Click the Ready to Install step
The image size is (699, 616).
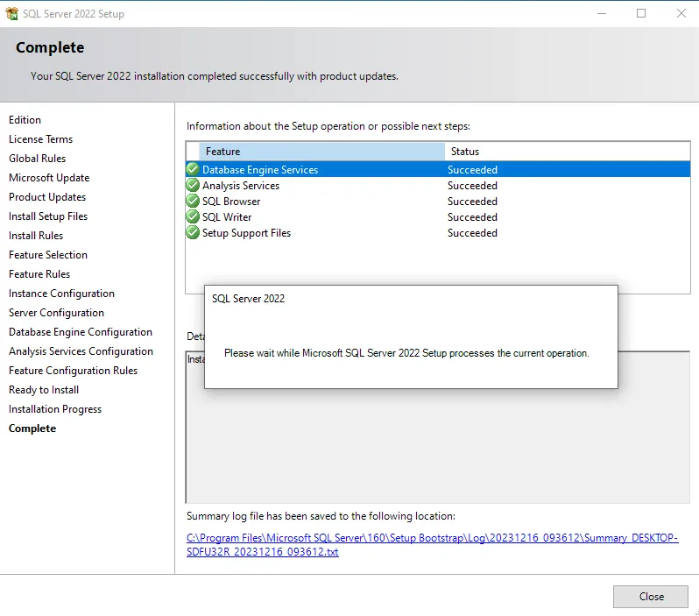[x=44, y=390]
